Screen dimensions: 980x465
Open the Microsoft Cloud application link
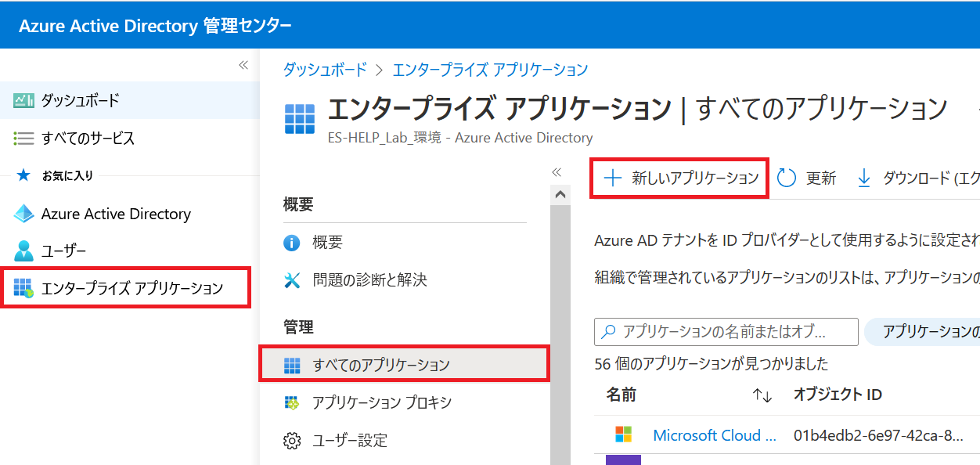pyautogui.click(x=715, y=435)
